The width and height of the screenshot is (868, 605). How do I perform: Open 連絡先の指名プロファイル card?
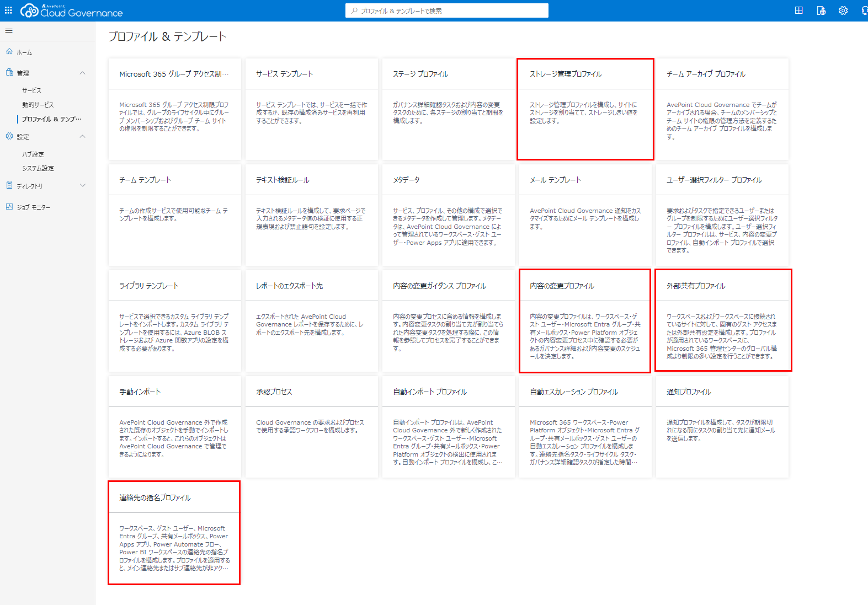[x=174, y=533]
